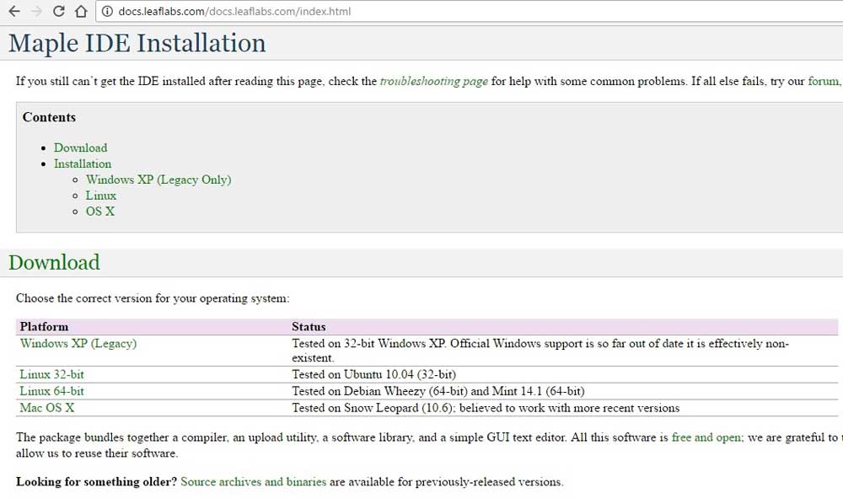Click the Status column header

[309, 327]
